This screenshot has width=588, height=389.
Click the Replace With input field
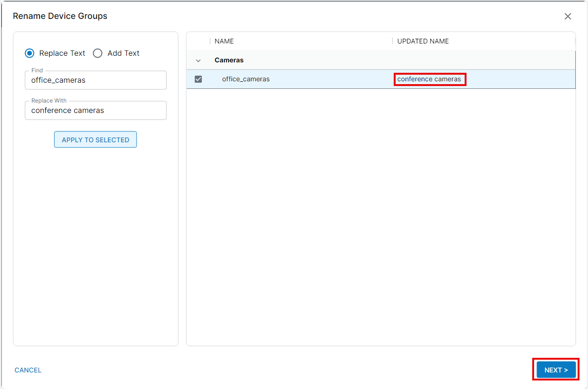coord(95,111)
